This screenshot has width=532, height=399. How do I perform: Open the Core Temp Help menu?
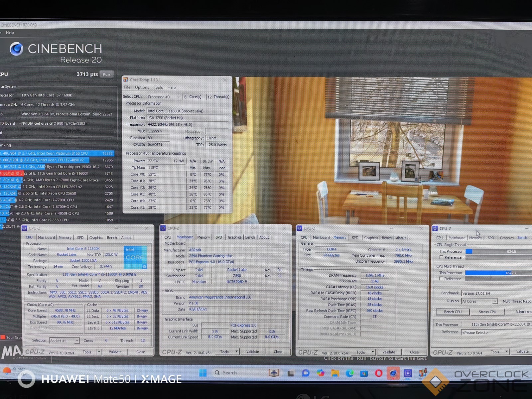(172, 87)
